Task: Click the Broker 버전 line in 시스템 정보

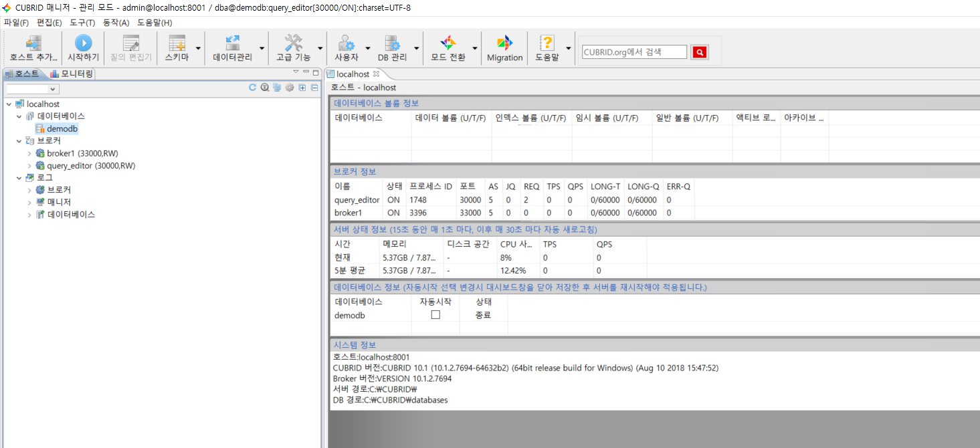Action: (x=392, y=378)
